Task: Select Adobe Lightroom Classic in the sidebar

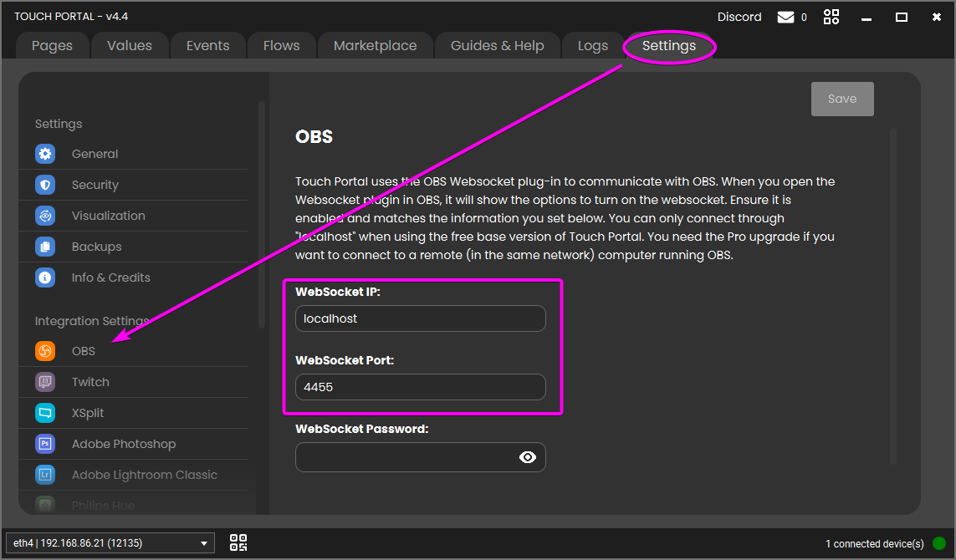Action: pyautogui.click(x=144, y=475)
